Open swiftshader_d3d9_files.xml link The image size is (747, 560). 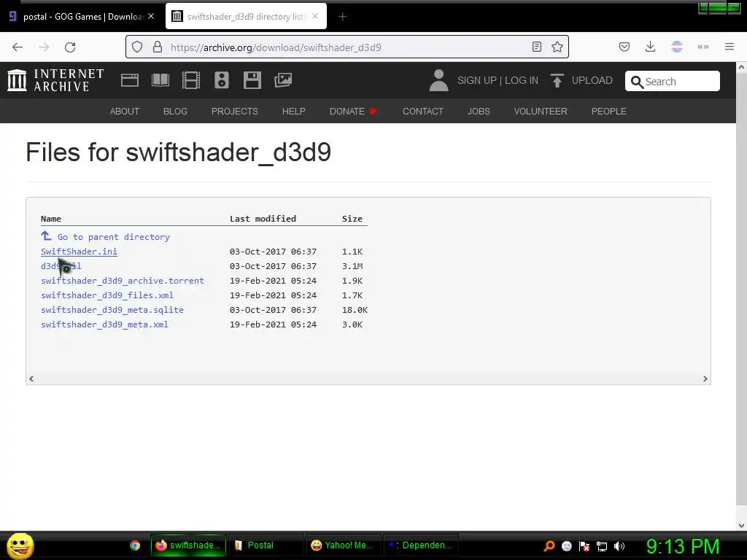(x=107, y=295)
